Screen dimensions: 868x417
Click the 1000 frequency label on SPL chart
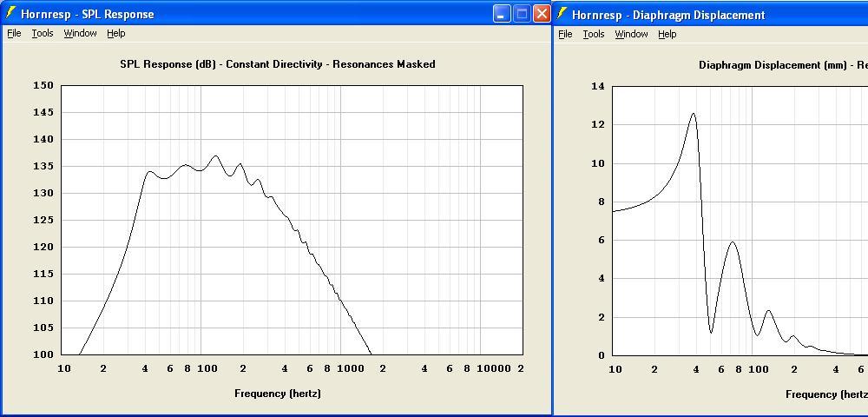click(349, 368)
